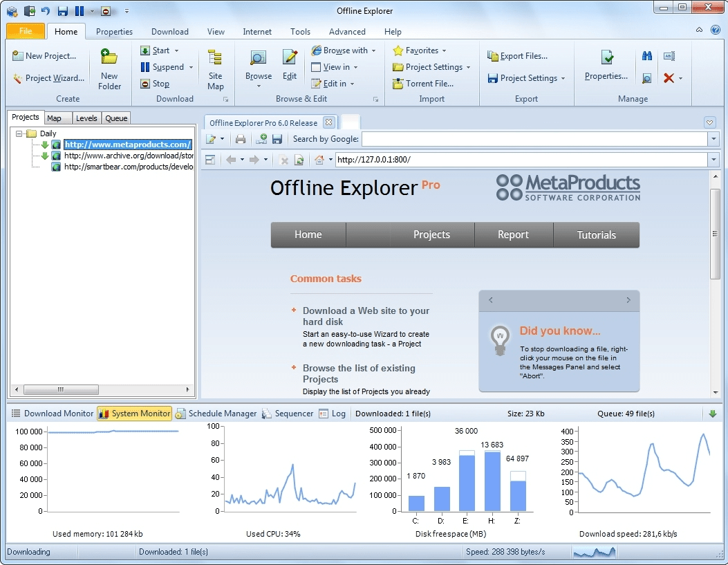728x565 pixels.
Task: Switch to the Properties ribbon tab
Action: (114, 32)
